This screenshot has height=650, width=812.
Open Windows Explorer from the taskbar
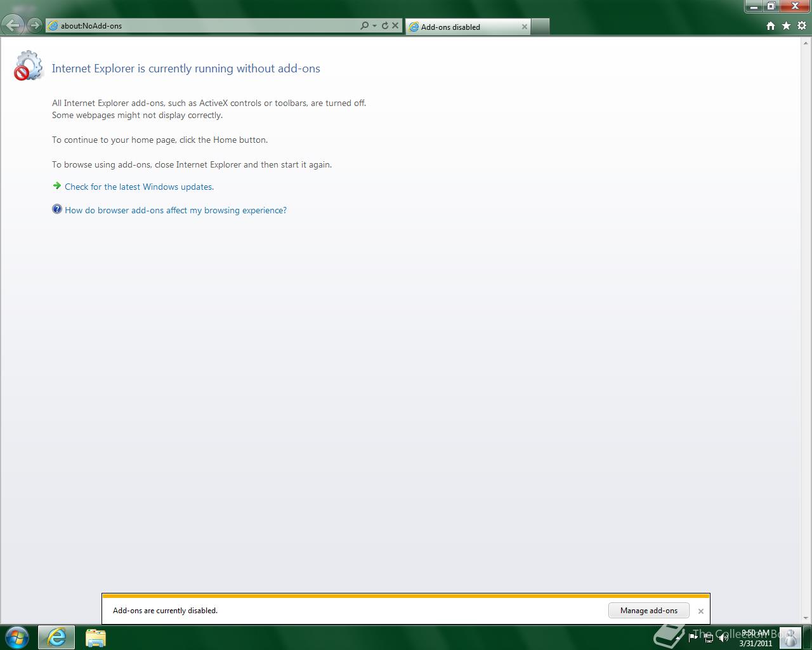(96, 637)
